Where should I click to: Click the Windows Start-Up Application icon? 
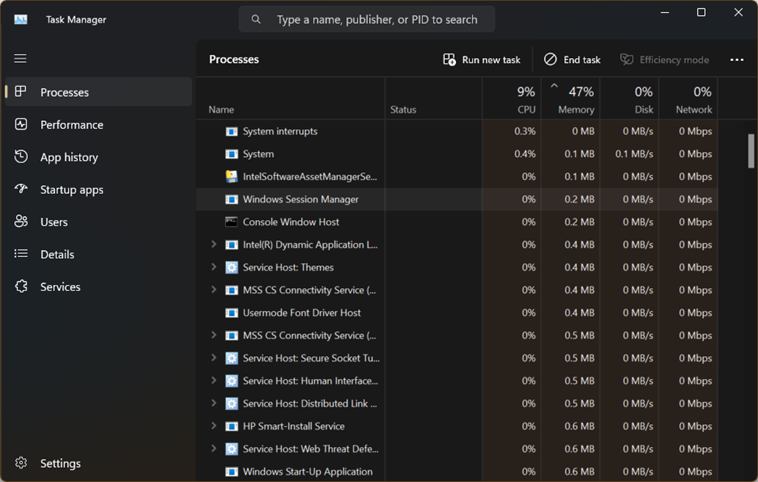(x=232, y=472)
